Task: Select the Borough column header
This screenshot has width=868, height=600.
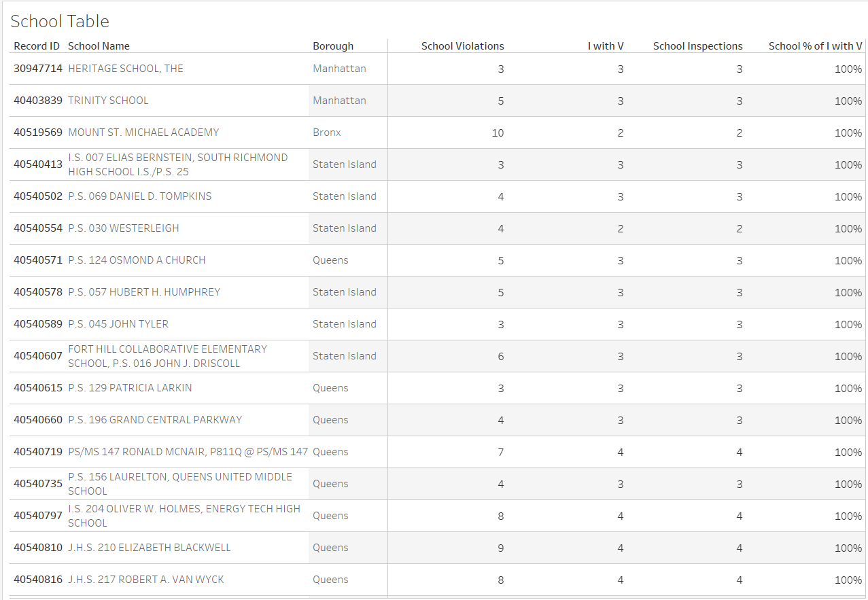Action: pyautogui.click(x=333, y=46)
